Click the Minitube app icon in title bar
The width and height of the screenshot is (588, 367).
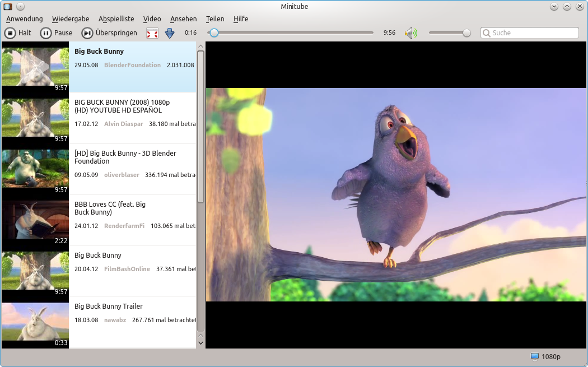7,7
